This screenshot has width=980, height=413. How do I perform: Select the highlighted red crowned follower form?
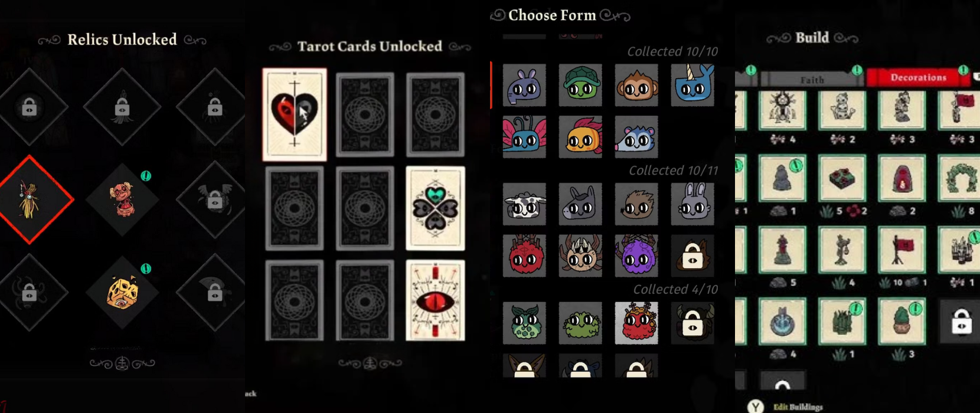pyautogui.click(x=636, y=323)
